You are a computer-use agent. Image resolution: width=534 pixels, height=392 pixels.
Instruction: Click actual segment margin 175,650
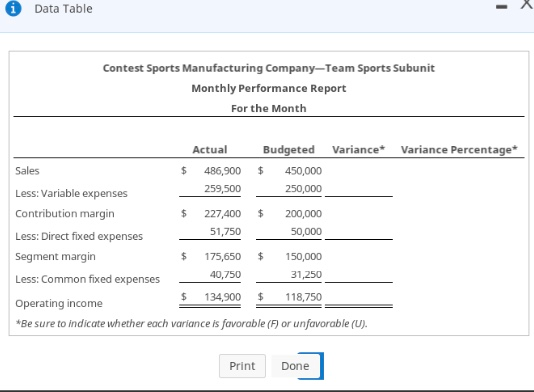(x=222, y=256)
